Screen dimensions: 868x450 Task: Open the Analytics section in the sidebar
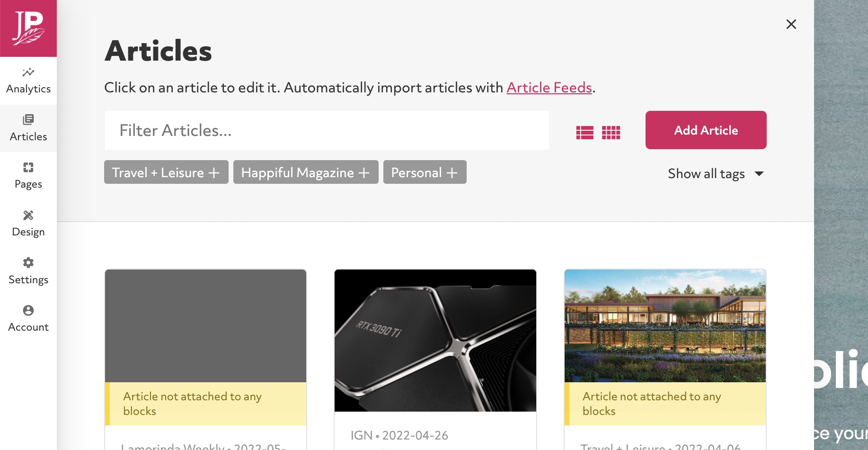[x=28, y=81]
